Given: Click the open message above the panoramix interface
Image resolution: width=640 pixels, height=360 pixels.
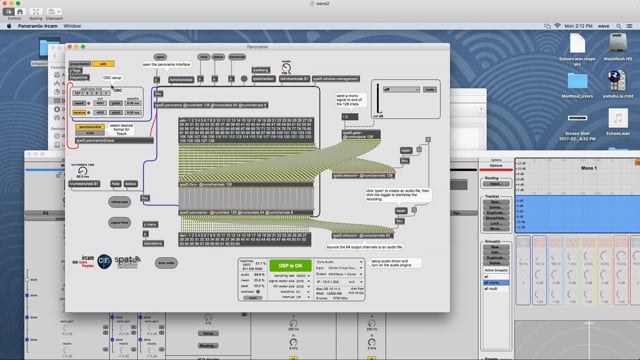Looking at the screenshot, I should click(160, 57).
